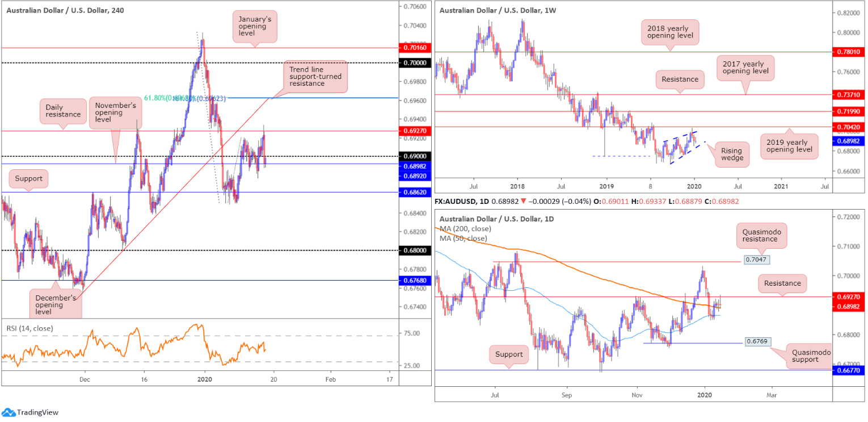Screen dimensions: 868x422
Task: Click the 'Resistance' callout on the weekly chart
Action: click(x=680, y=80)
